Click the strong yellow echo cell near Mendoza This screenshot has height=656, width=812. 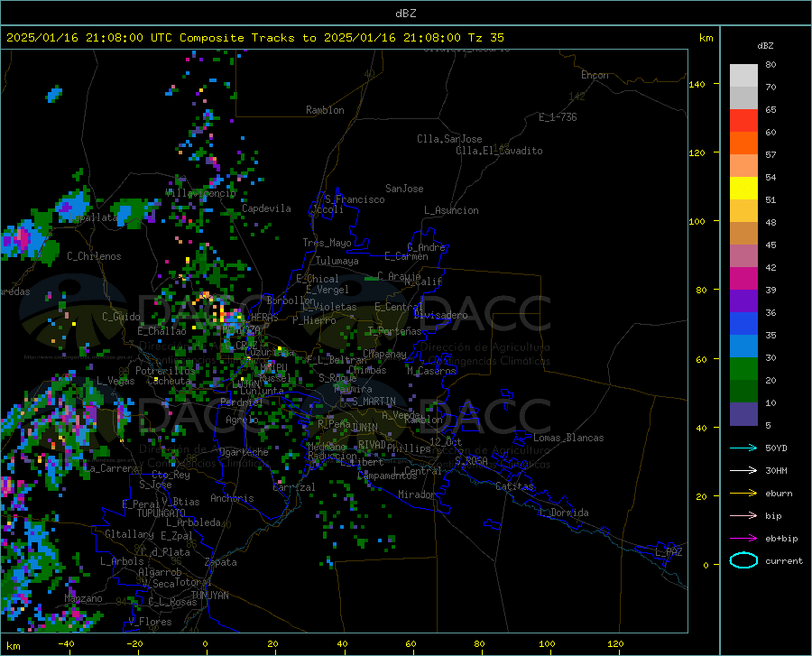(x=222, y=312)
